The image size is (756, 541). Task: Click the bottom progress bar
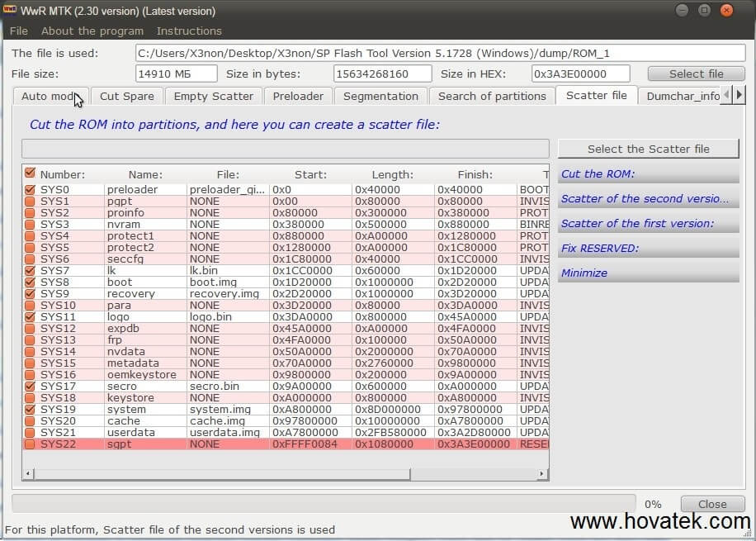(324, 503)
